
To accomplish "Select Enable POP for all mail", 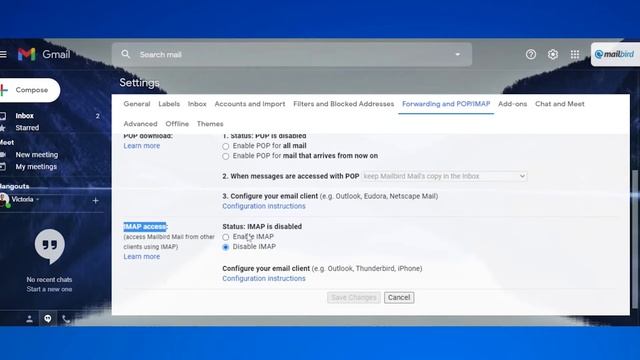I will [x=226, y=146].
